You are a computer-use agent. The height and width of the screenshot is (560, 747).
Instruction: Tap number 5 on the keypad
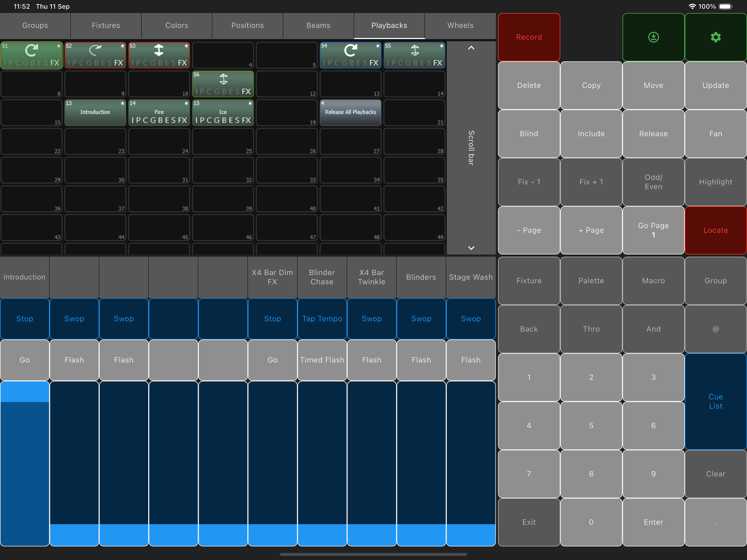point(591,426)
